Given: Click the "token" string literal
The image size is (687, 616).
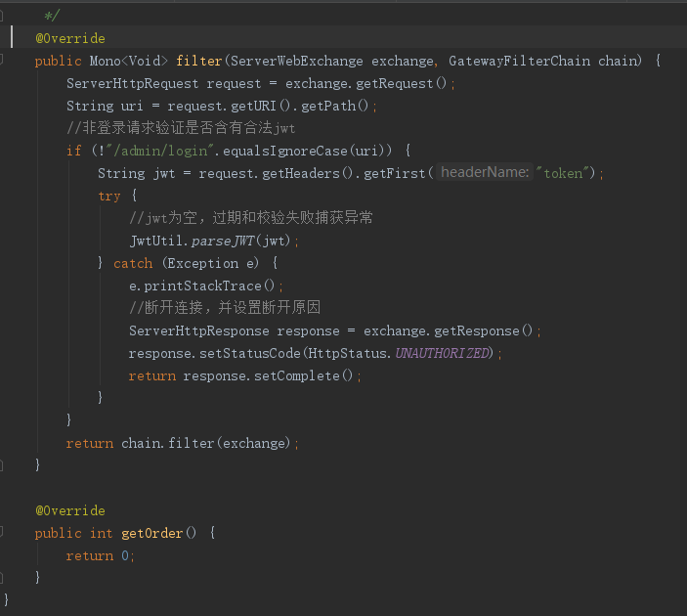Looking at the screenshot, I should click(x=563, y=174).
